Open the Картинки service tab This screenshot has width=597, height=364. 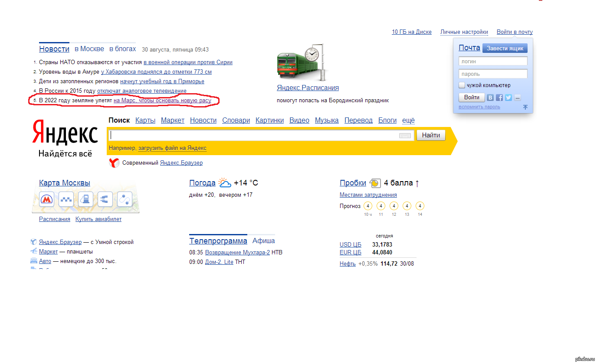coord(269,120)
